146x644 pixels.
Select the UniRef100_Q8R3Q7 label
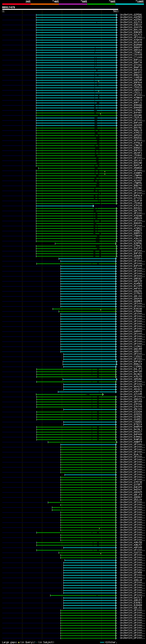tap(131, 278)
